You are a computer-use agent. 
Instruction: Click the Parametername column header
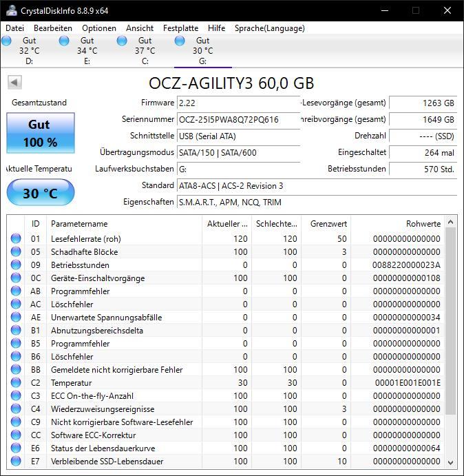point(124,224)
